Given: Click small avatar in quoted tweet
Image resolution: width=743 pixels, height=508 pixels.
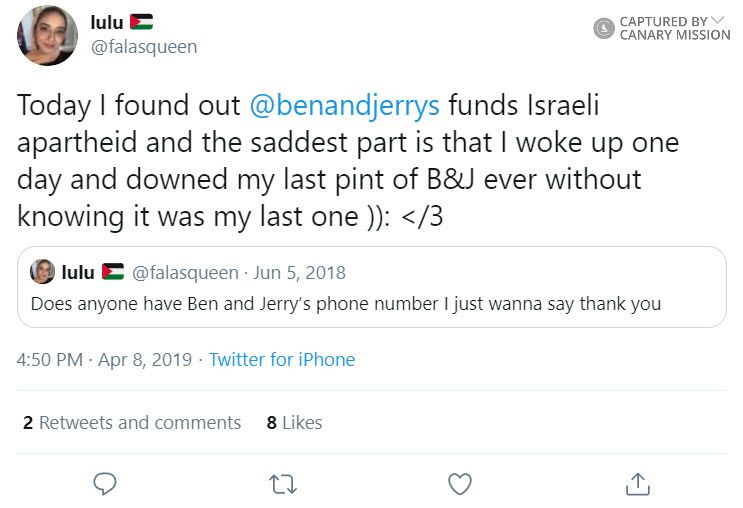Looking at the screenshot, I should pos(43,272).
